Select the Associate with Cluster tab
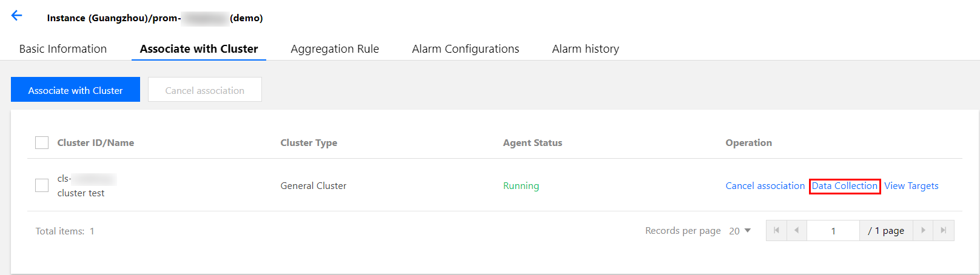This screenshot has width=980, height=275. 199,49
